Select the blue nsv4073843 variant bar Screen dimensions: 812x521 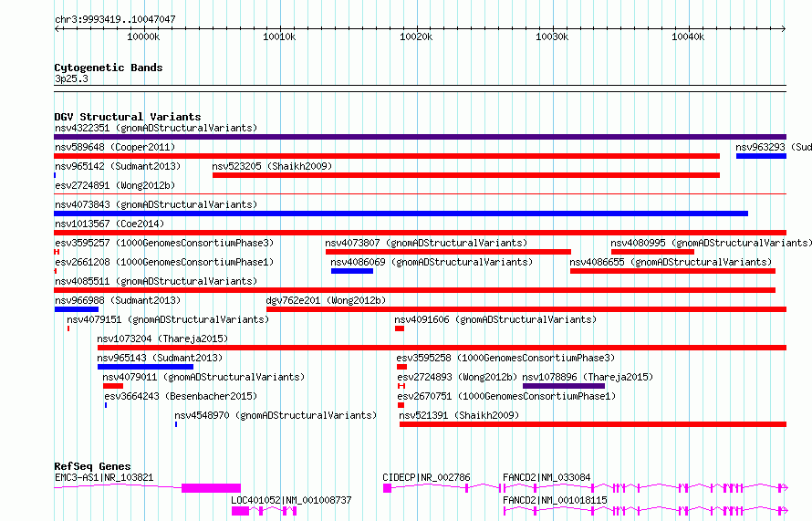click(401, 214)
